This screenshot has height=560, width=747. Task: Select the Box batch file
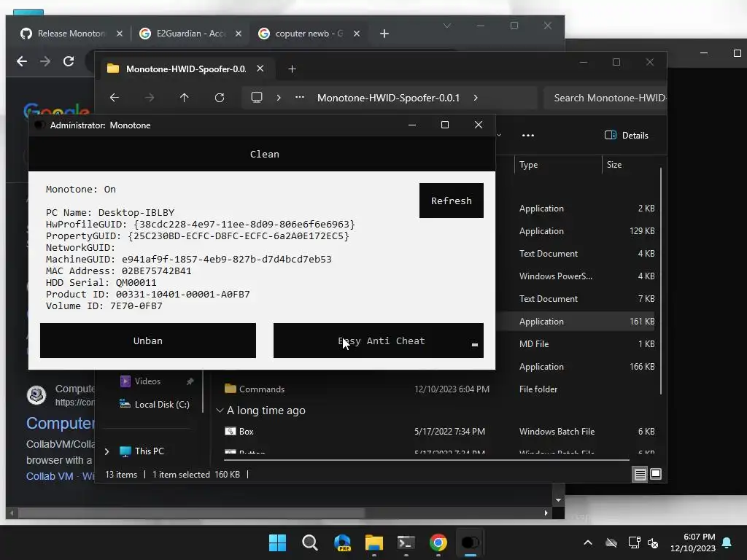point(246,432)
